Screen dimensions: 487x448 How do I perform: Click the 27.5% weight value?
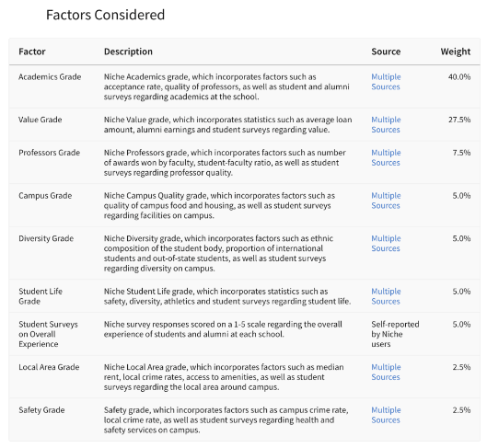[459, 120]
